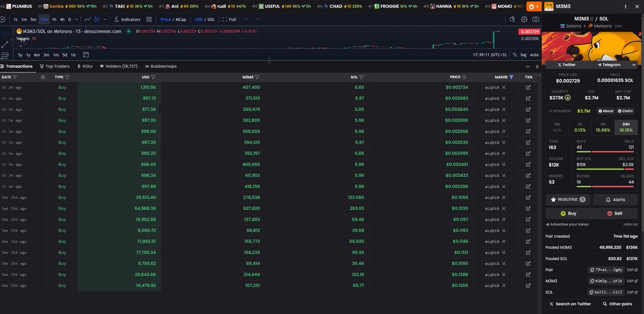Image resolution: width=644 pixels, height=314 pixels.
Task: Select the 1H stats tab
Action: [x=580, y=127]
